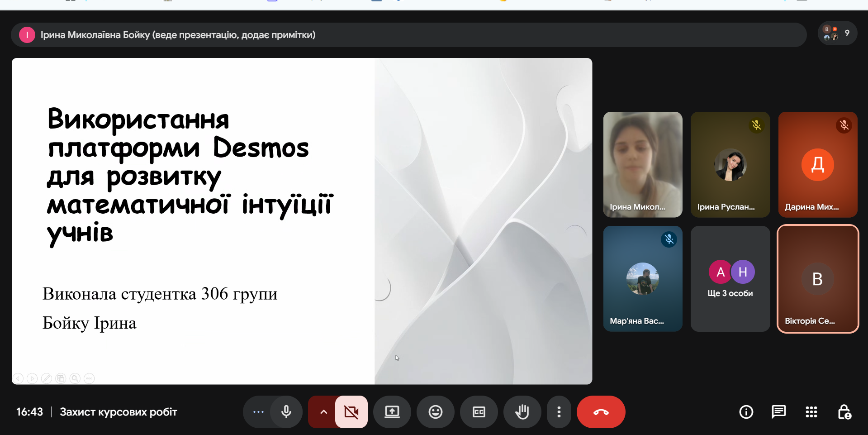This screenshot has width=868, height=435.
Task: Click the pink 'I' presenter avatar
Action: pyautogui.click(x=27, y=35)
